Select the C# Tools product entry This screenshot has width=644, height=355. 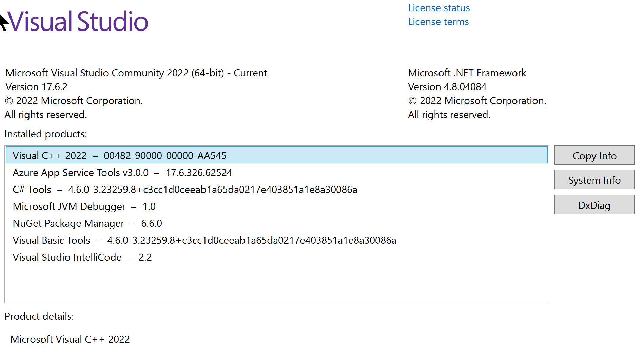(185, 190)
